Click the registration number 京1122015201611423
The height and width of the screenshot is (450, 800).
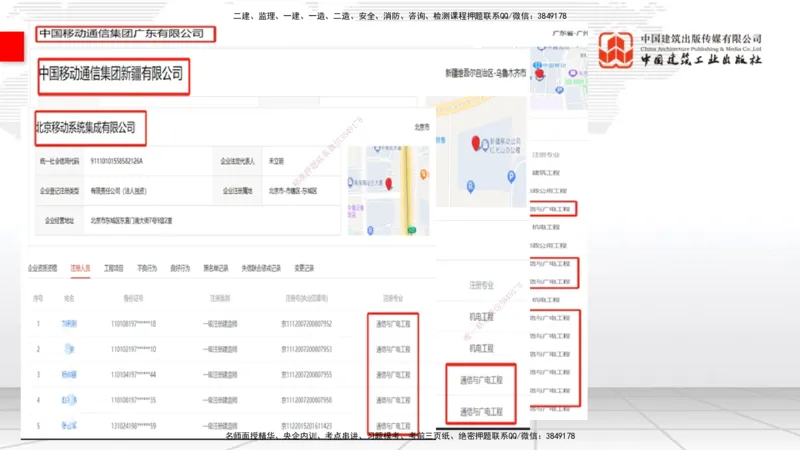pos(307,426)
